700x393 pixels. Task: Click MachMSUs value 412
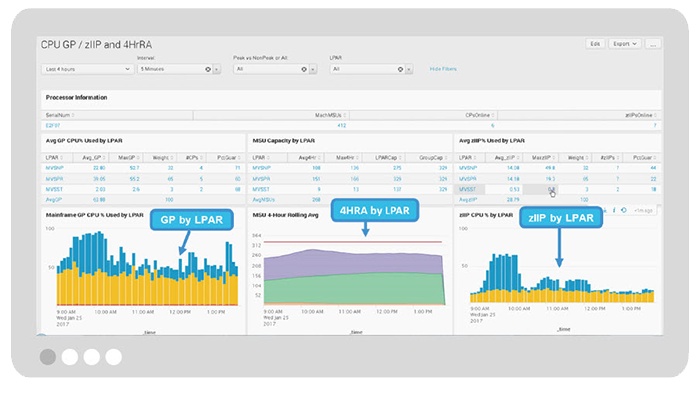(x=342, y=126)
